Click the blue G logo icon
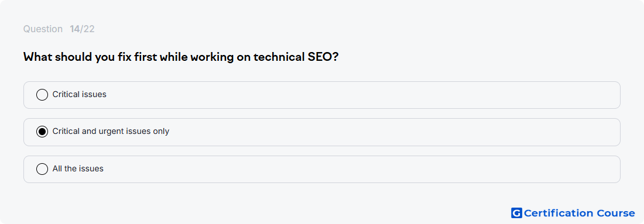The width and height of the screenshot is (644, 224). tap(516, 213)
